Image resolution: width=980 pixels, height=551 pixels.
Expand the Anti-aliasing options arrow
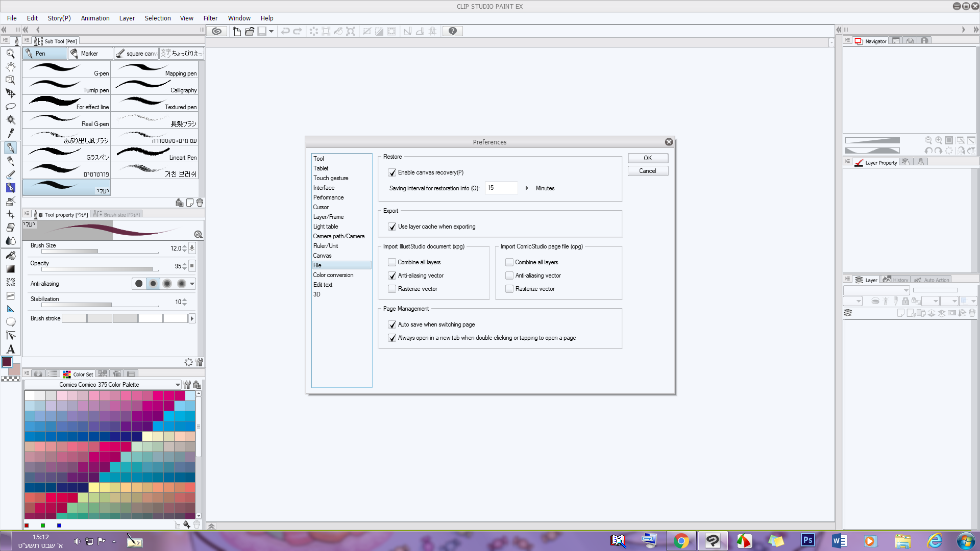coord(192,284)
